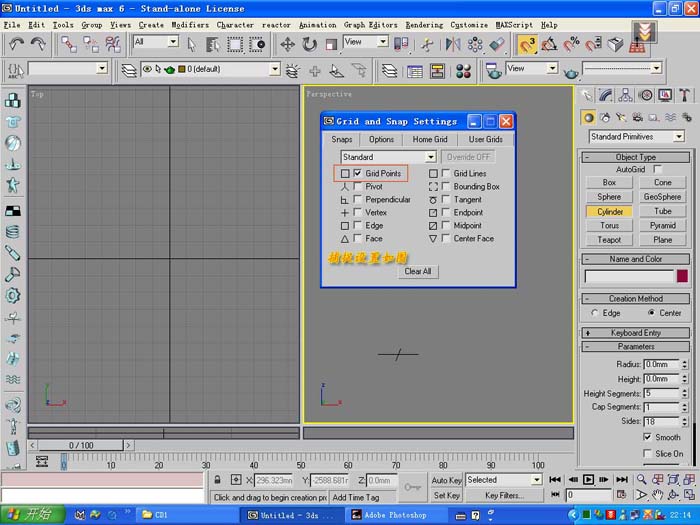Screen dimensions: 700x525
Task: Select the Edge creation method radio button
Action: [x=595, y=313]
